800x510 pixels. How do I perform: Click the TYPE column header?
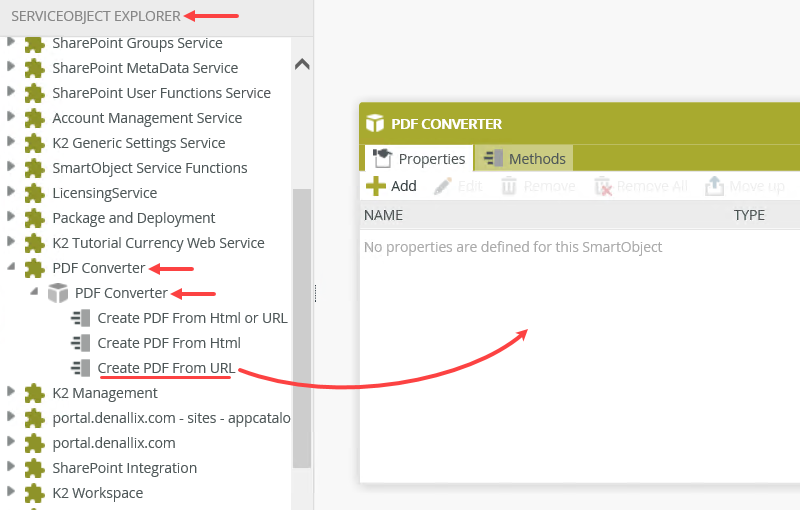pos(749,215)
